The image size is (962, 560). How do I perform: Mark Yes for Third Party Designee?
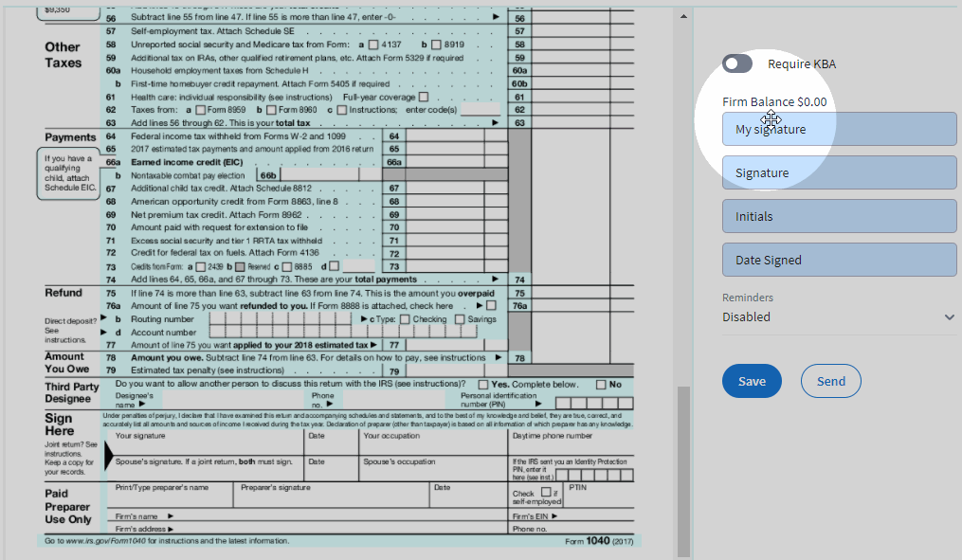pyautogui.click(x=482, y=384)
